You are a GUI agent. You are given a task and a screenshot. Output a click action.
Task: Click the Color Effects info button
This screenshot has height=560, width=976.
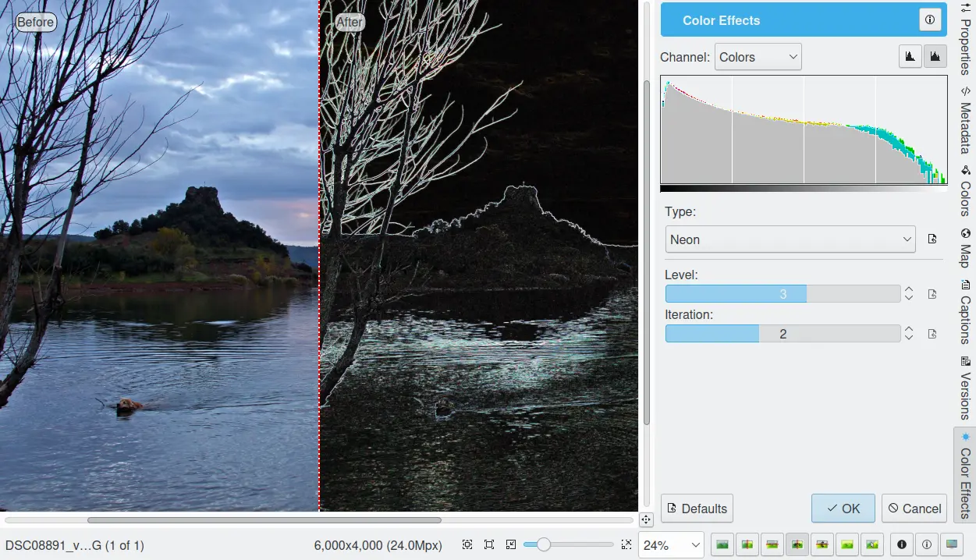(929, 20)
